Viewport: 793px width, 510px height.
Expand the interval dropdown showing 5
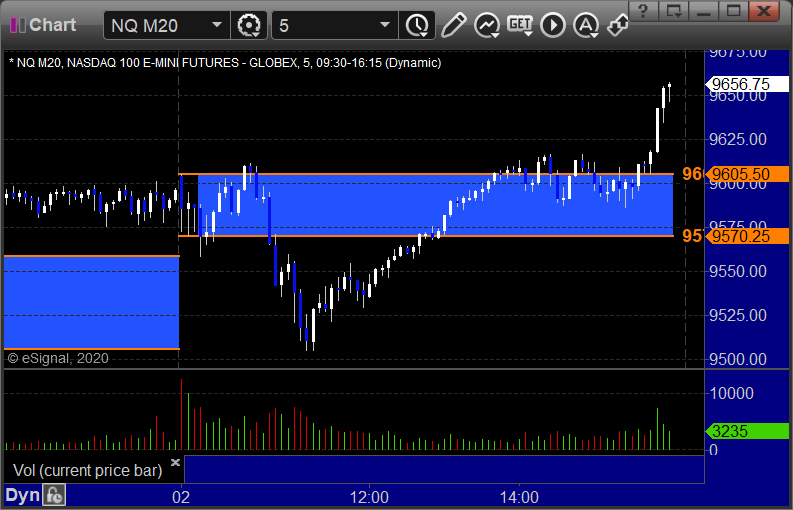(385, 25)
